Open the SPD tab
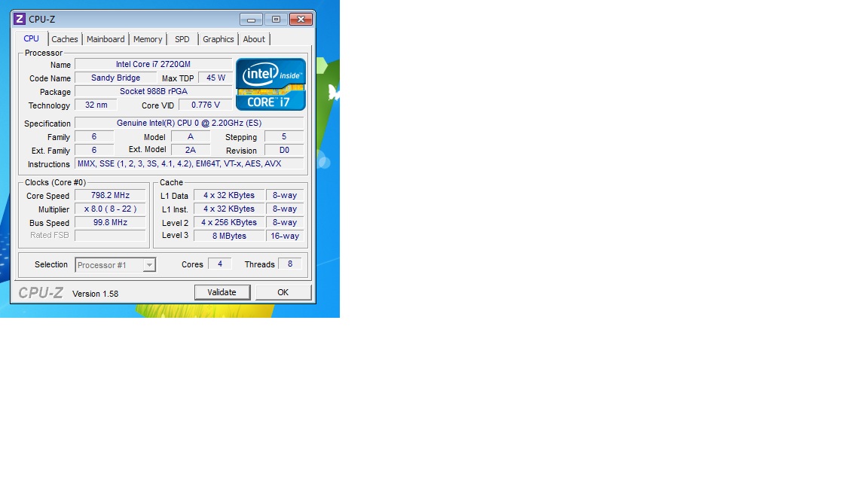The image size is (868, 488). [x=182, y=39]
